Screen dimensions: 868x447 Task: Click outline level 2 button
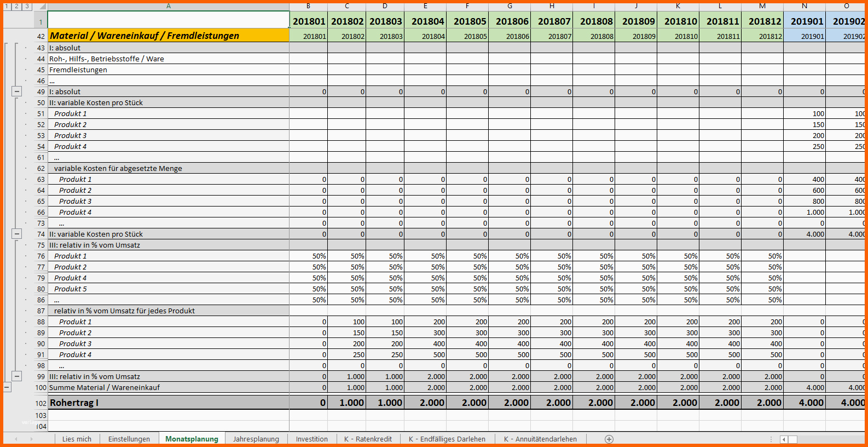[17, 6]
